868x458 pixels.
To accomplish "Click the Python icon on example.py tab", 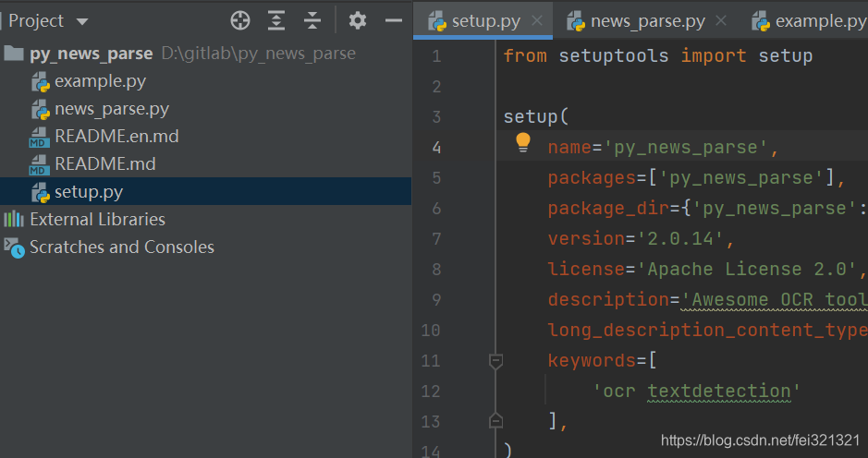I will click(x=761, y=21).
